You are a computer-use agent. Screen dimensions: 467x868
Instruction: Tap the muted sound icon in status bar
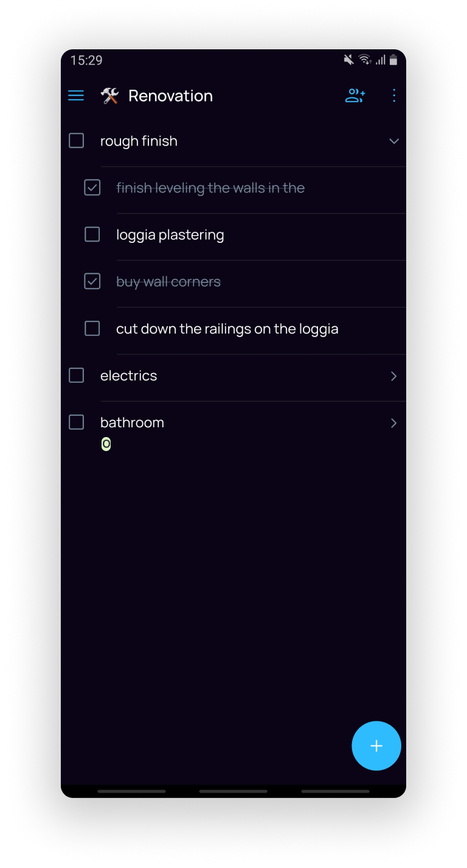pos(348,60)
